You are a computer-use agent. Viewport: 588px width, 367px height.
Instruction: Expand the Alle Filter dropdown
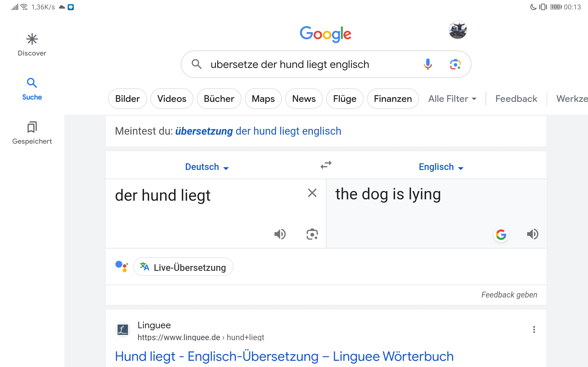click(452, 99)
